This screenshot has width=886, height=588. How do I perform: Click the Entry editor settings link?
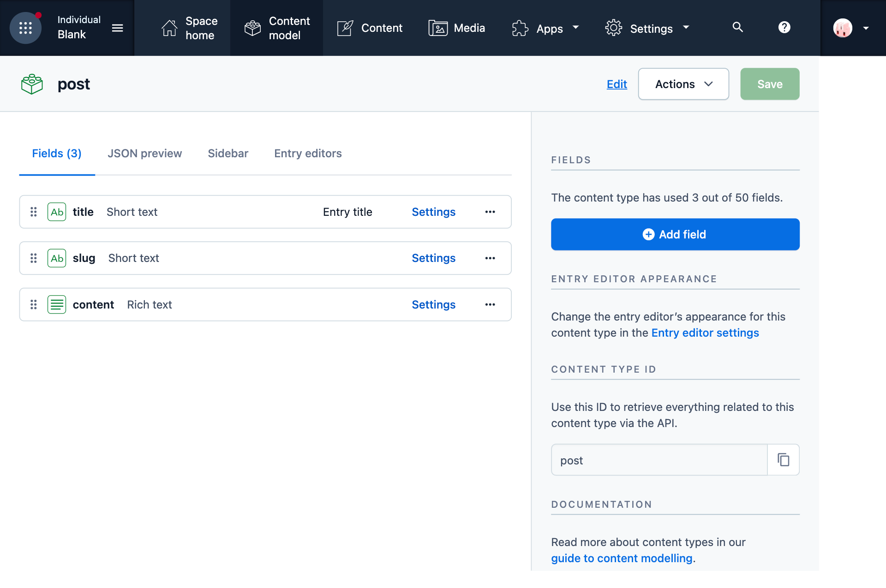[x=705, y=333]
